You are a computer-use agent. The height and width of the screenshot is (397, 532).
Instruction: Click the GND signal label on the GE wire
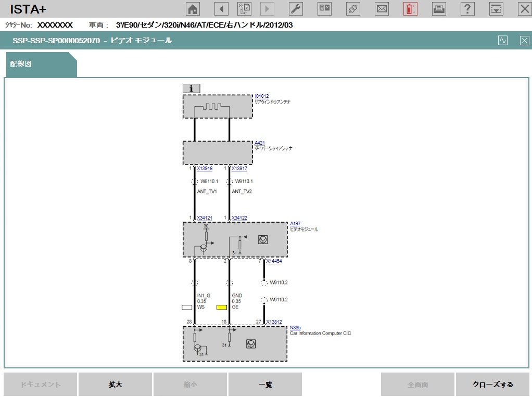(237, 296)
